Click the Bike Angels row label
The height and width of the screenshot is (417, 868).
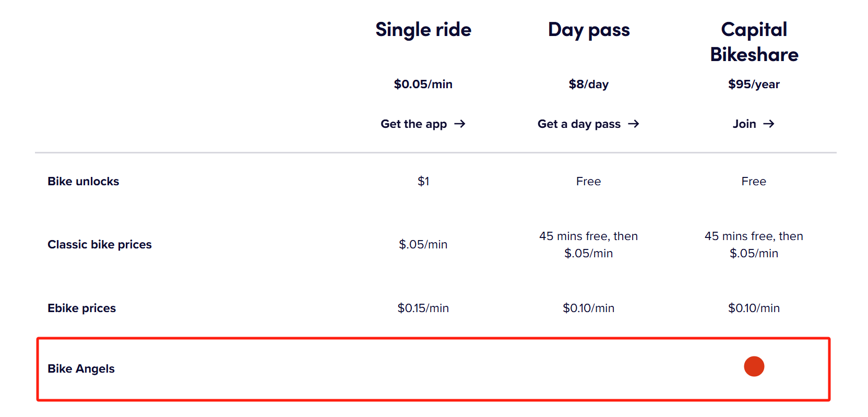(x=81, y=368)
